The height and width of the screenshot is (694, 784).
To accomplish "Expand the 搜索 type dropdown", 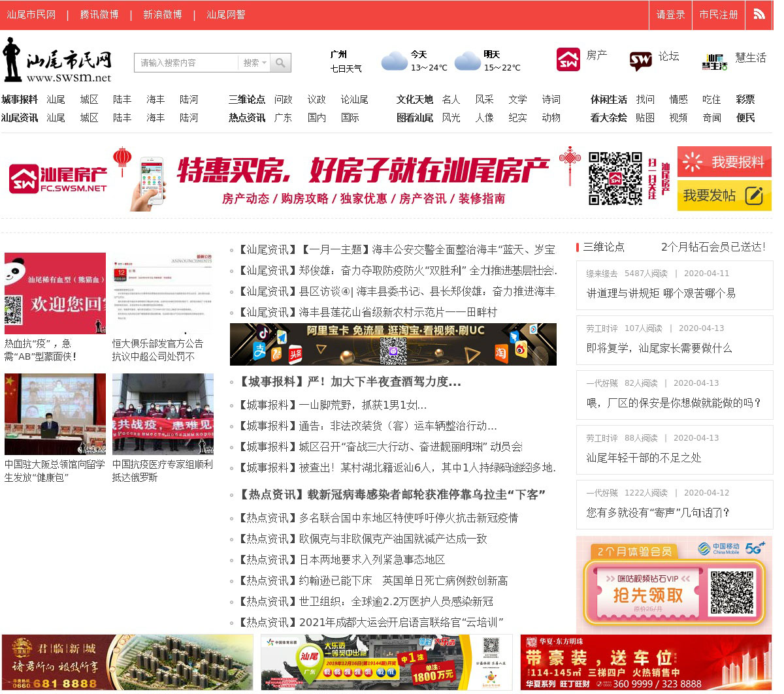I will pos(254,63).
